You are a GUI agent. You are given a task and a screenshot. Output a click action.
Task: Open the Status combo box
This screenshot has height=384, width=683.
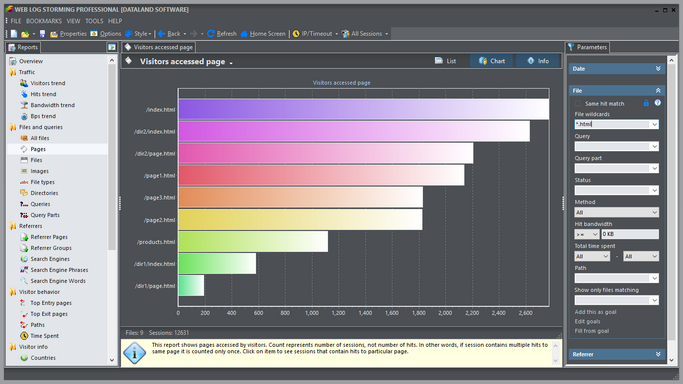(x=616, y=190)
